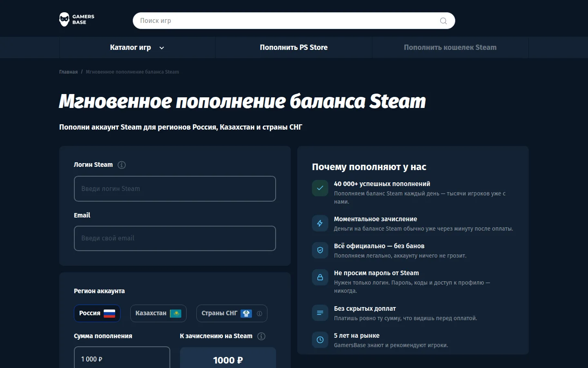Click the info icon next to Логин Steam
This screenshot has width=588, height=368.
(122, 165)
